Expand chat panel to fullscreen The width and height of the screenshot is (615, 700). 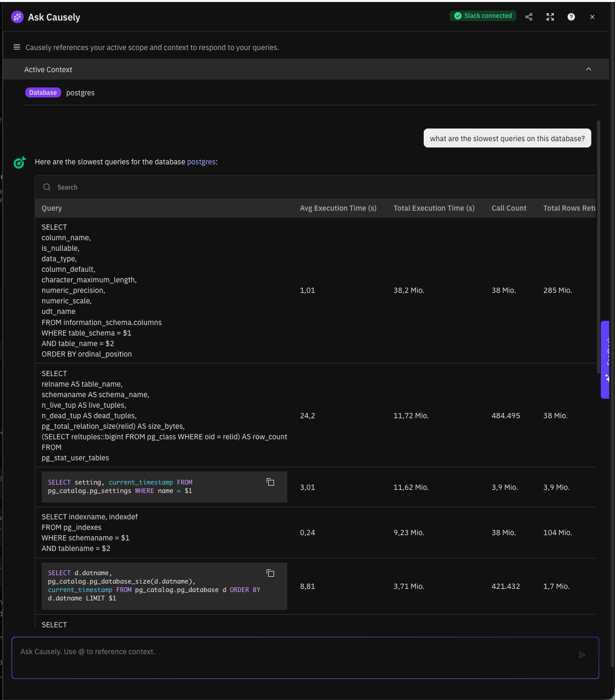pyautogui.click(x=550, y=17)
